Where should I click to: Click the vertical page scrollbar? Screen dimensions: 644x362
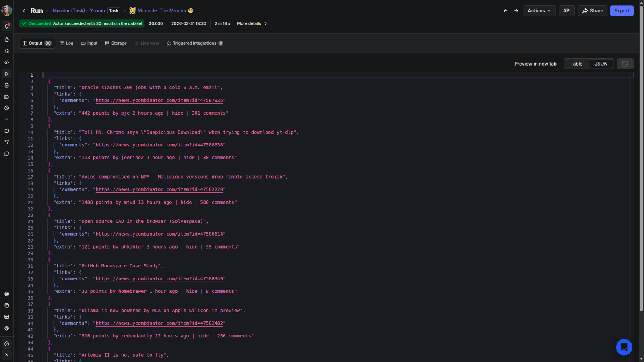coord(642,158)
